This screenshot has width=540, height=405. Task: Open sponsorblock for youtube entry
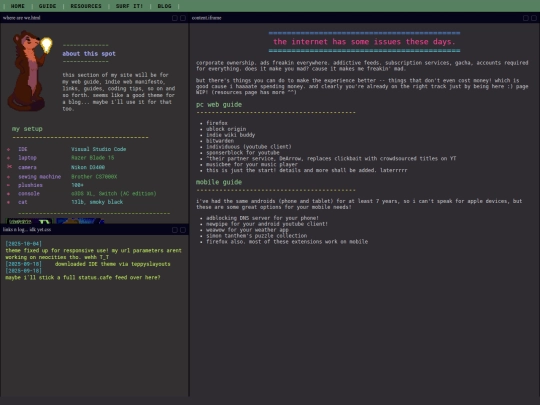[x=243, y=152]
